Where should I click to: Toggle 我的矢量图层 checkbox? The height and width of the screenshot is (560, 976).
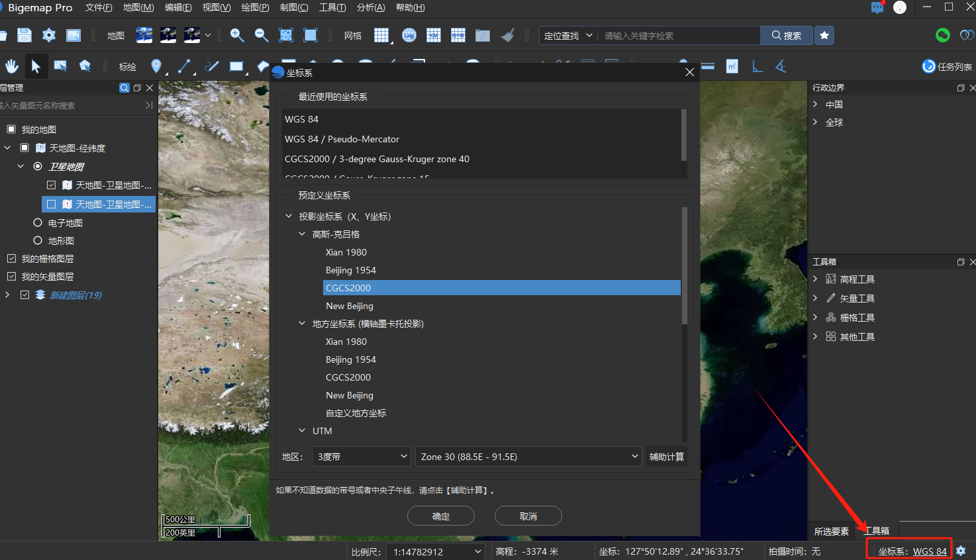[11, 276]
